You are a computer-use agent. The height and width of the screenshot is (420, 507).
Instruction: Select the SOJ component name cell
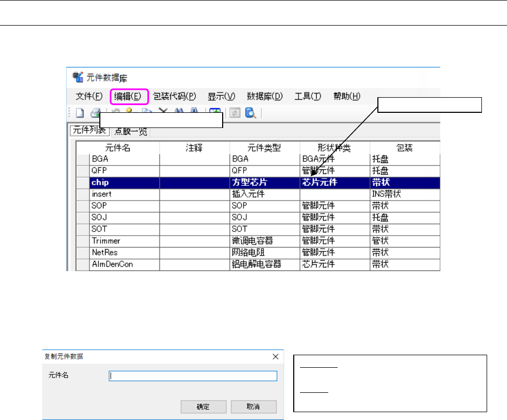[x=124, y=217]
